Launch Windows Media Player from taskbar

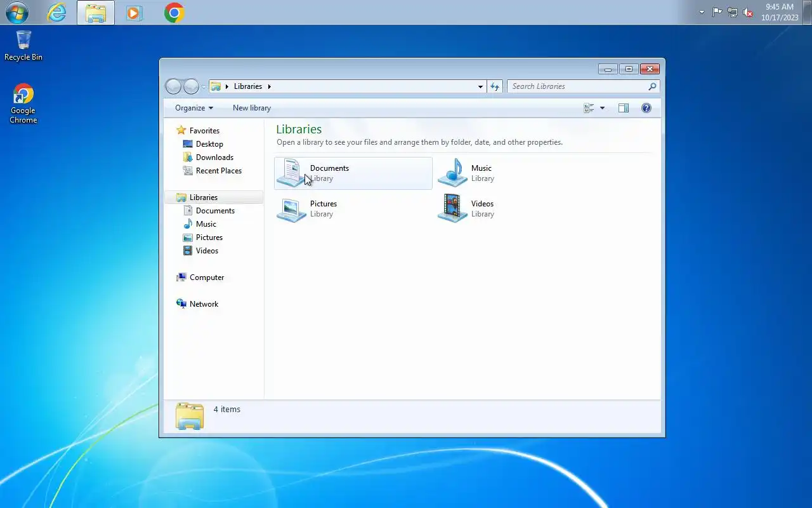134,13
